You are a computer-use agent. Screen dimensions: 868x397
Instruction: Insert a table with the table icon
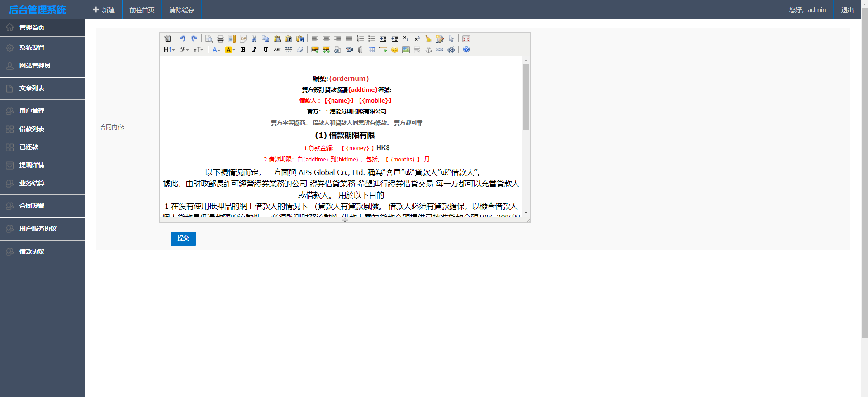372,50
